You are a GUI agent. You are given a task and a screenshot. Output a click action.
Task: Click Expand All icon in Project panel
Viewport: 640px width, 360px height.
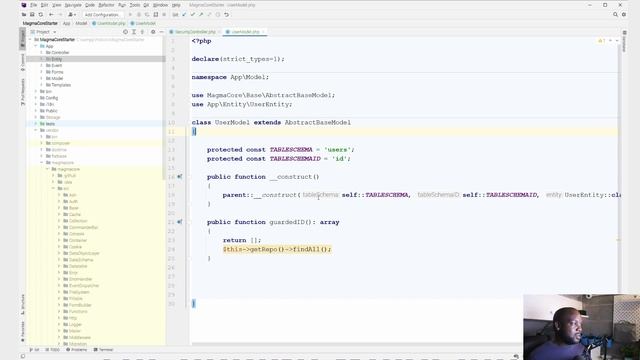134,32
